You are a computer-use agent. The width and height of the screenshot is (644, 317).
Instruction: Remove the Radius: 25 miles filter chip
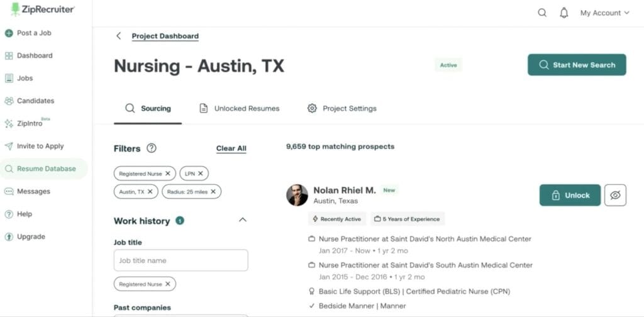[x=213, y=191]
